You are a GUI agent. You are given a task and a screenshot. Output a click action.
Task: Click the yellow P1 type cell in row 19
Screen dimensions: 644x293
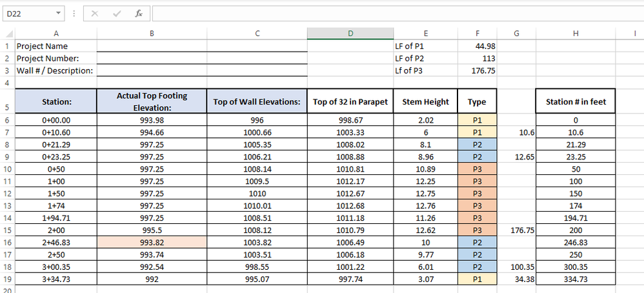pos(478,279)
